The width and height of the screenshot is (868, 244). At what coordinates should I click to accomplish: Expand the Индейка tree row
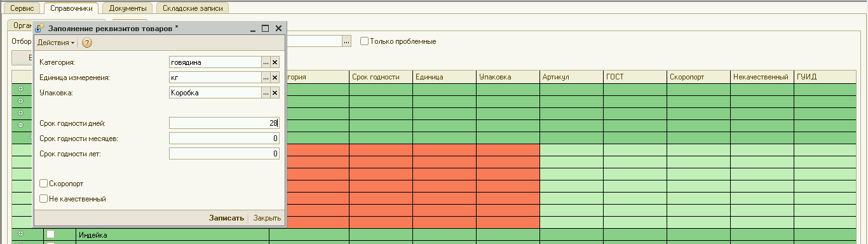coord(20,234)
